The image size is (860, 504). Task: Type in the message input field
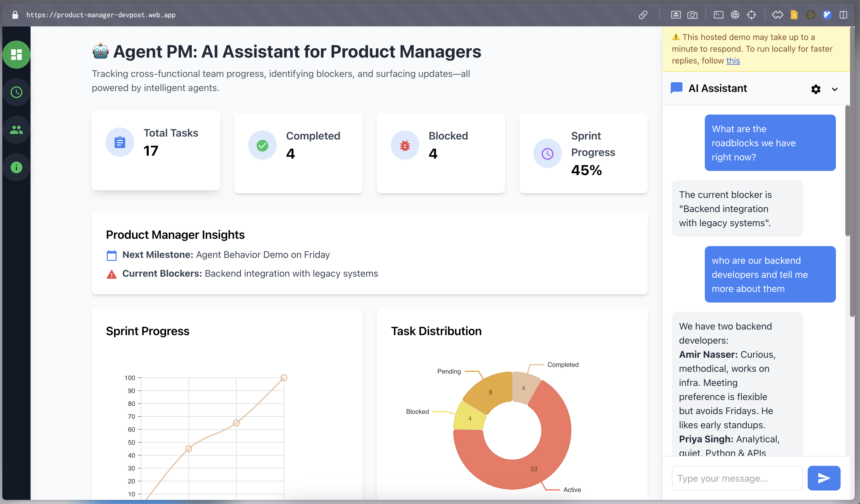[737, 478]
